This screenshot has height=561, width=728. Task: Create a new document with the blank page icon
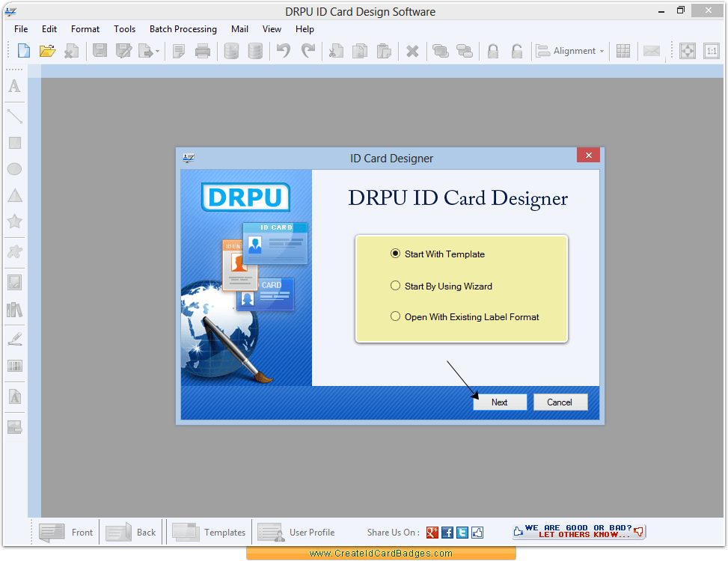pyautogui.click(x=24, y=51)
